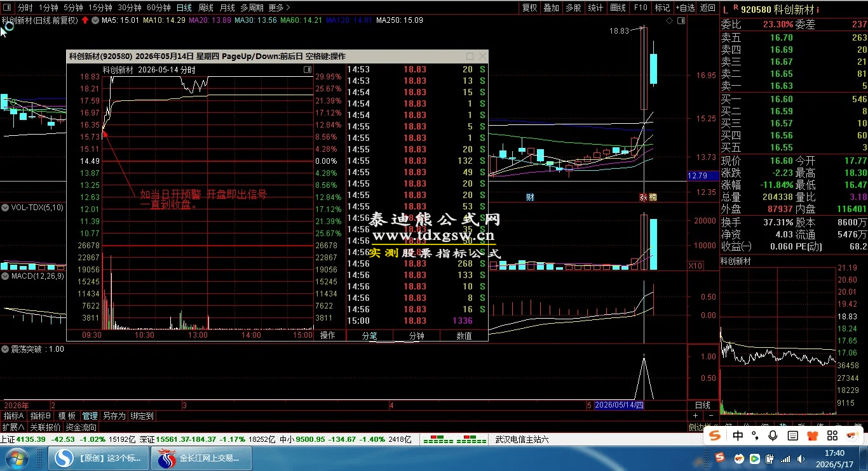868x471 pixels.
Task: Click the 财 marker under the chart
Action: click(530, 197)
